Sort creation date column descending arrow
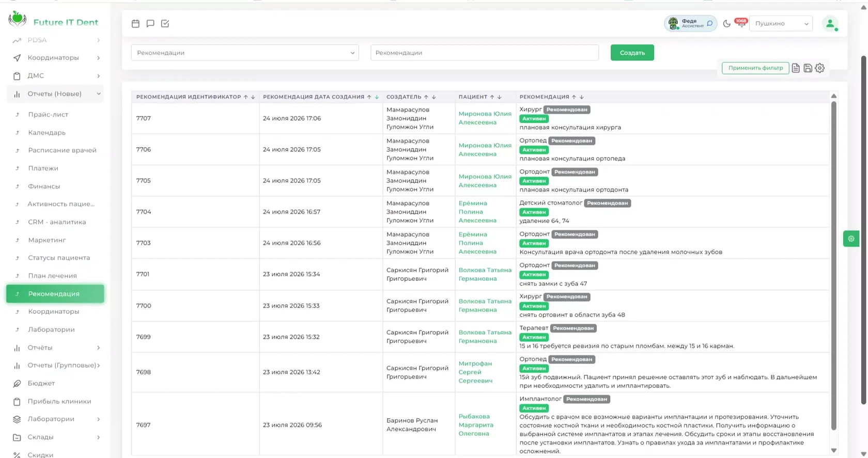 (x=377, y=97)
